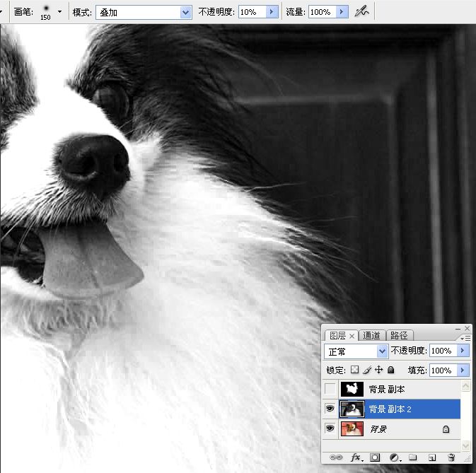Click the lock icon on 背景 layer
The height and width of the screenshot is (473, 476).
tap(446, 429)
